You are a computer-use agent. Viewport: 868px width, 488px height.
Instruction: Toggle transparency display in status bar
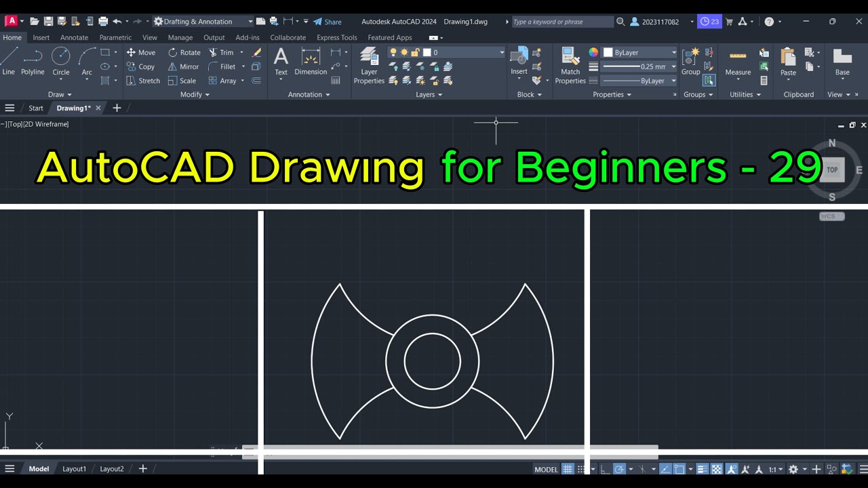[x=716, y=469]
